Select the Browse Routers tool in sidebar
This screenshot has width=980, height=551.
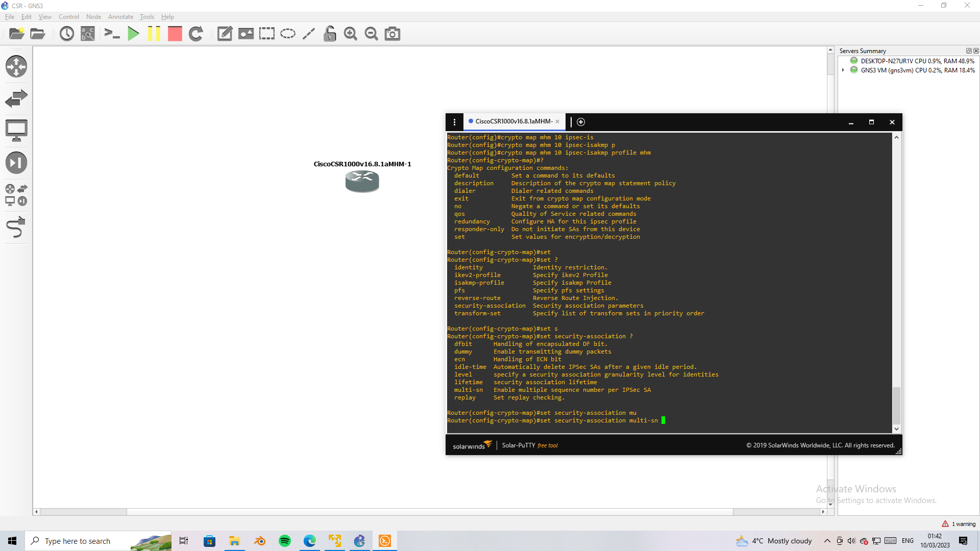click(x=16, y=66)
